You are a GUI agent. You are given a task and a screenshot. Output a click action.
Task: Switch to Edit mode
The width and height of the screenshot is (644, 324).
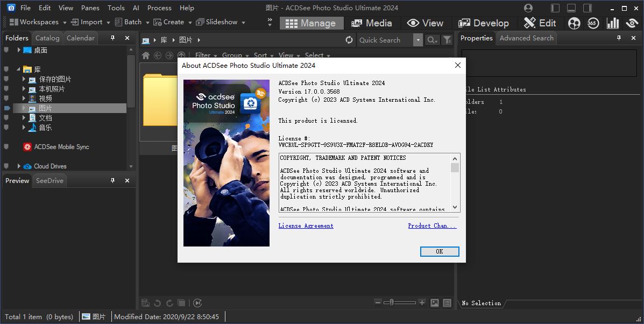540,23
